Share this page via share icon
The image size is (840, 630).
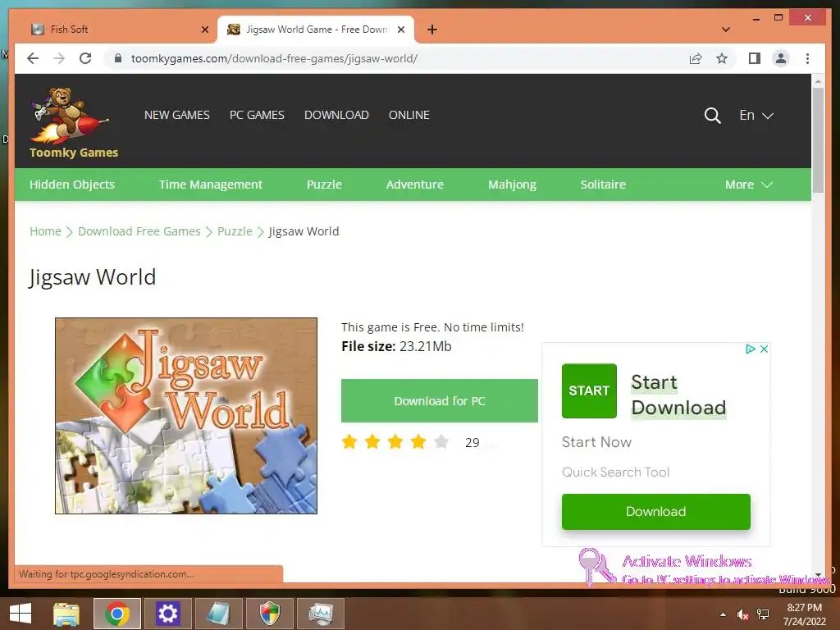[x=696, y=58]
